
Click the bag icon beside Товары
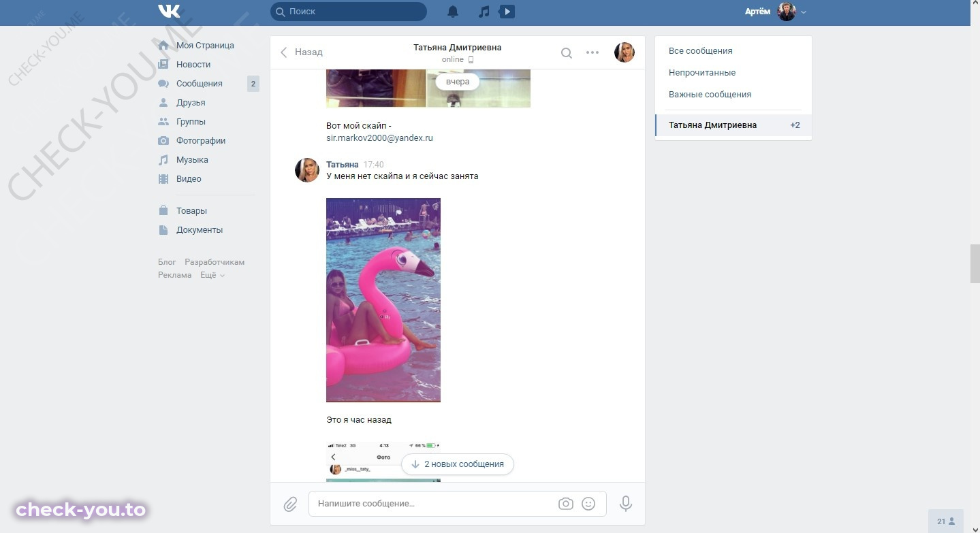click(x=163, y=211)
